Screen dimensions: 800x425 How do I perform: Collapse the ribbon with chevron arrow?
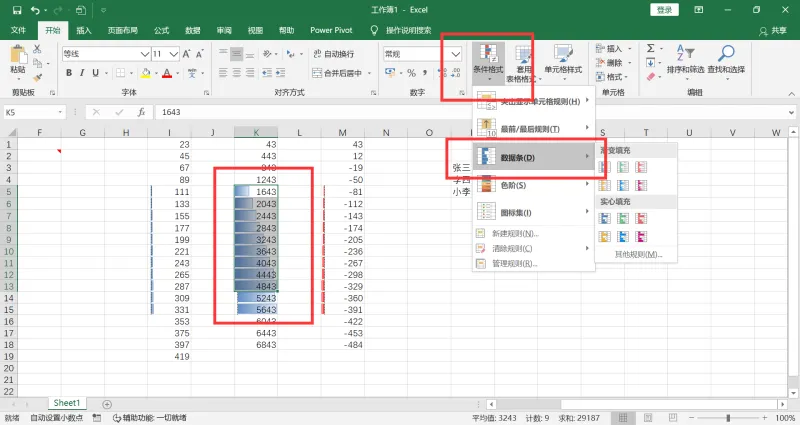pos(791,93)
